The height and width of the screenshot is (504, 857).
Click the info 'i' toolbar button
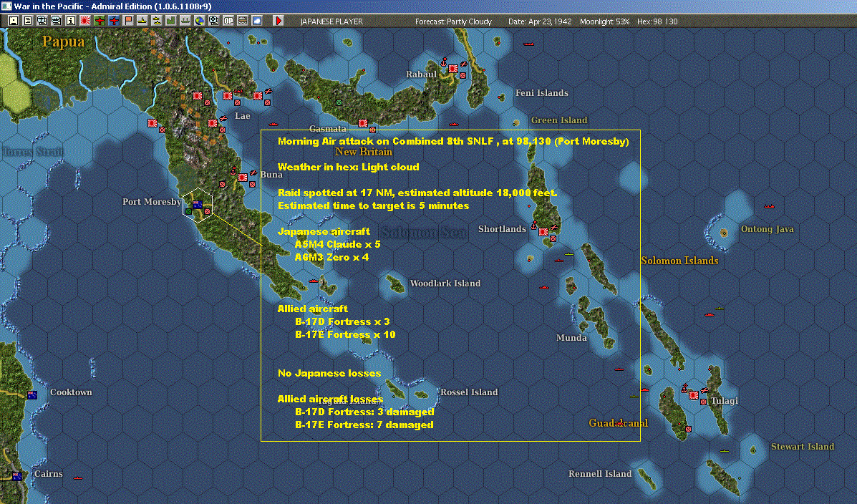pyautogui.click(x=70, y=21)
